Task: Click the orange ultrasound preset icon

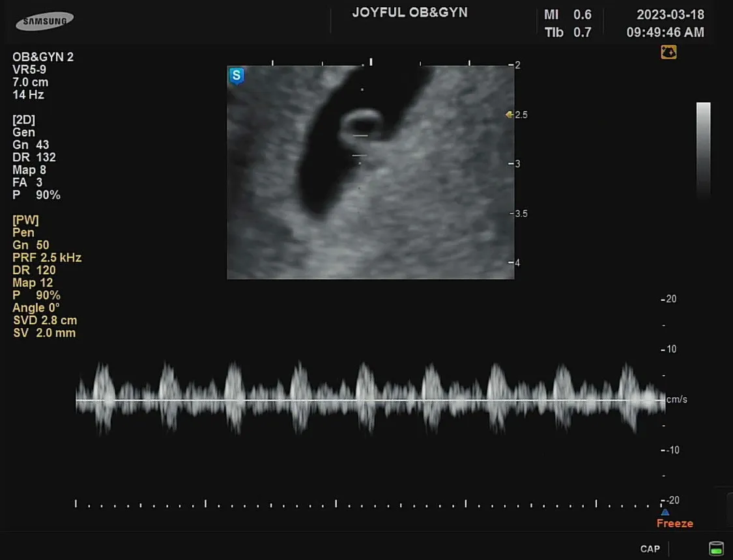Action: click(x=668, y=52)
